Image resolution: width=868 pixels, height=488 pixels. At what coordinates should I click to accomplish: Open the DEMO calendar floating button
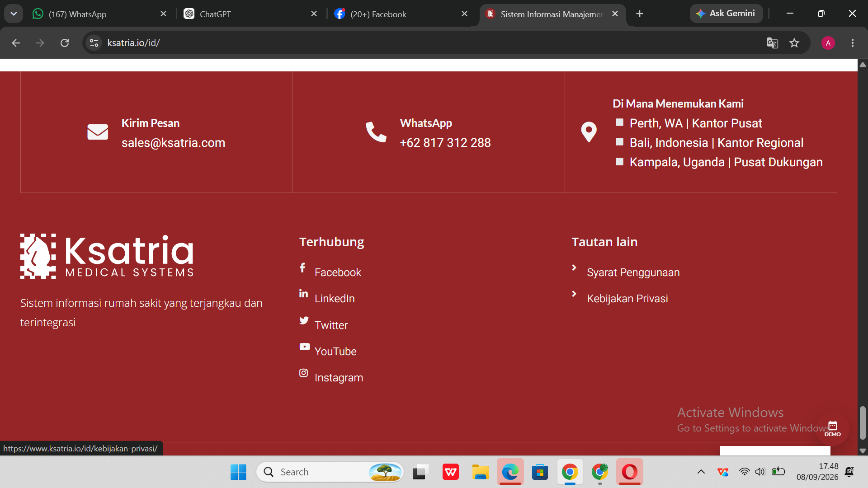pyautogui.click(x=832, y=429)
